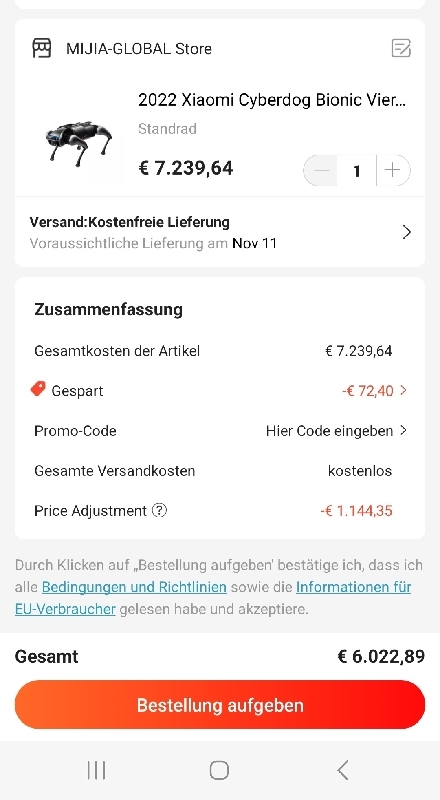Tap the quantity value field
This screenshot has height=800, width=440.
coord(357,170)
